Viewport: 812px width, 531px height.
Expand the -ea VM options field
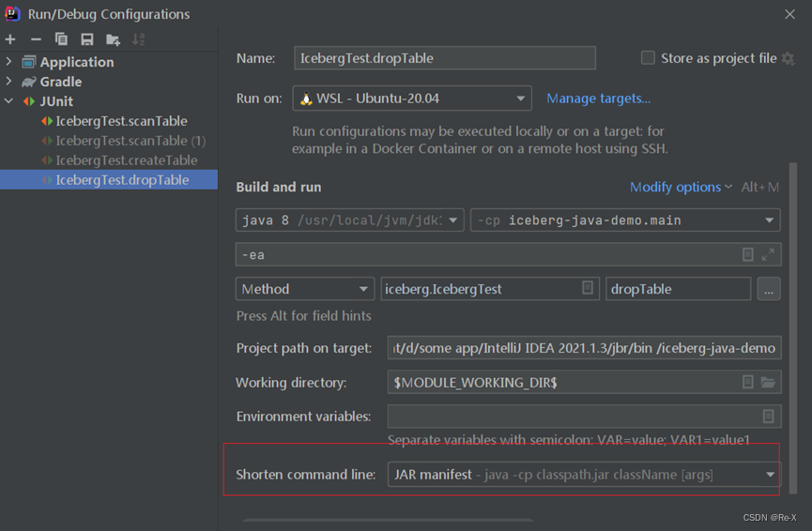click(x=768, y=254)
